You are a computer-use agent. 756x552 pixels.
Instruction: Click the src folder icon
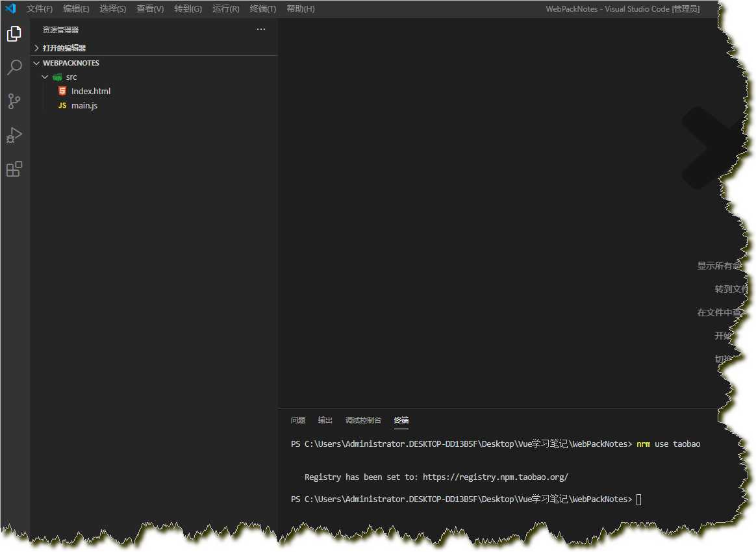coord(57,77)
